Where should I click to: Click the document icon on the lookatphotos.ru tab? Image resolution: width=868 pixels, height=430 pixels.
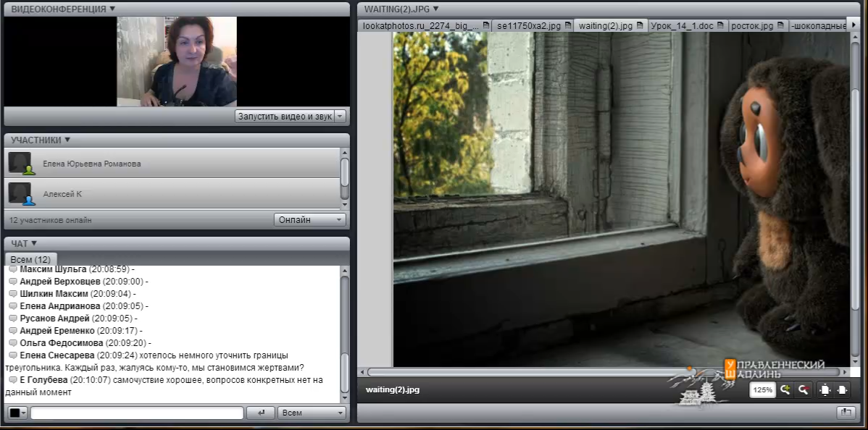(x=485, y=25)
